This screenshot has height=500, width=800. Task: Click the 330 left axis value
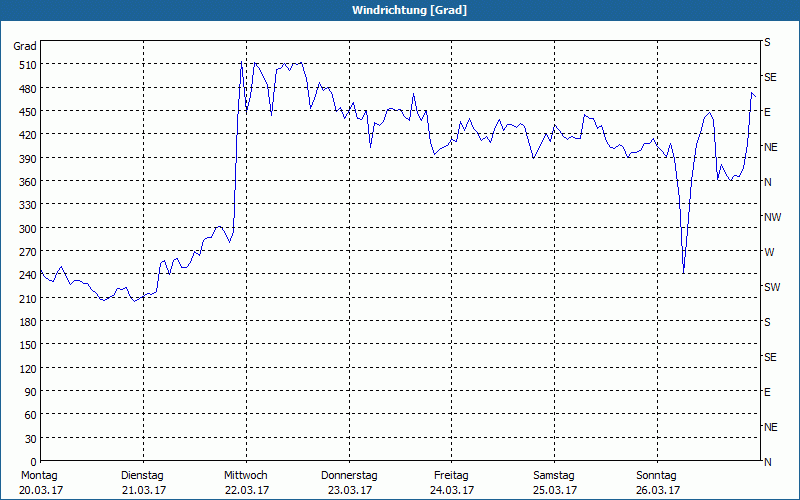click(29, 206)
